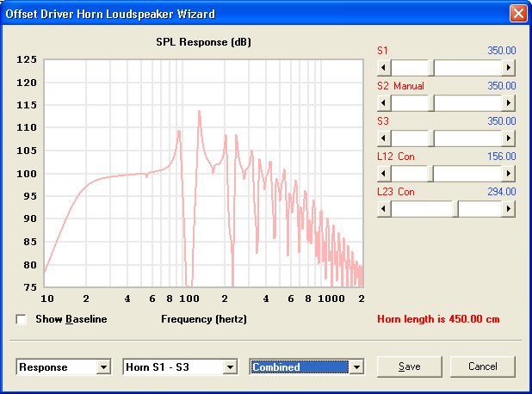Screen dimensions: 532x394
Task: Click the L12 Con label
Action: (396, 157)
